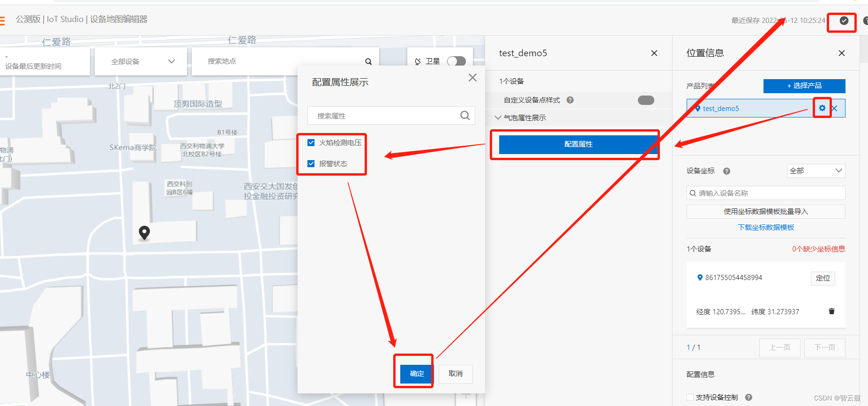Viewport: 868px width, 406px height.
Task: Click location pin of device 861755054458994
Action: click(x=700, y=277)
